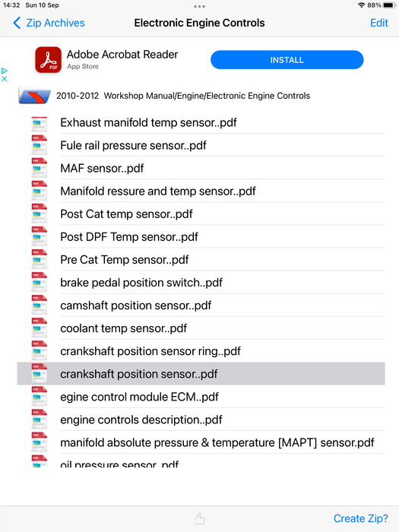This screenshot has height=532, width=399.
Task: Go back to Zip Archives
Action: (x=49, y=23)
